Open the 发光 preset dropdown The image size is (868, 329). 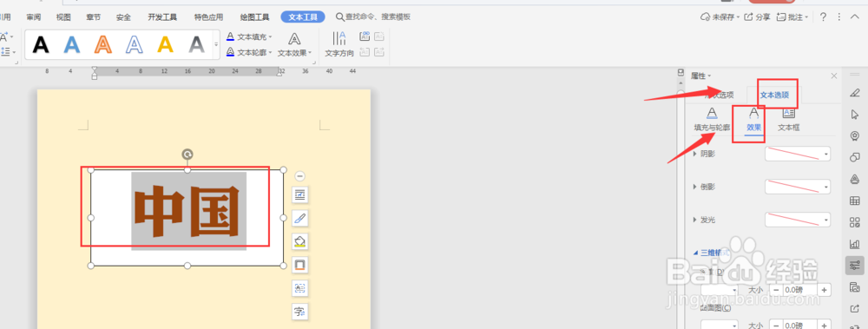pos(798,220)
